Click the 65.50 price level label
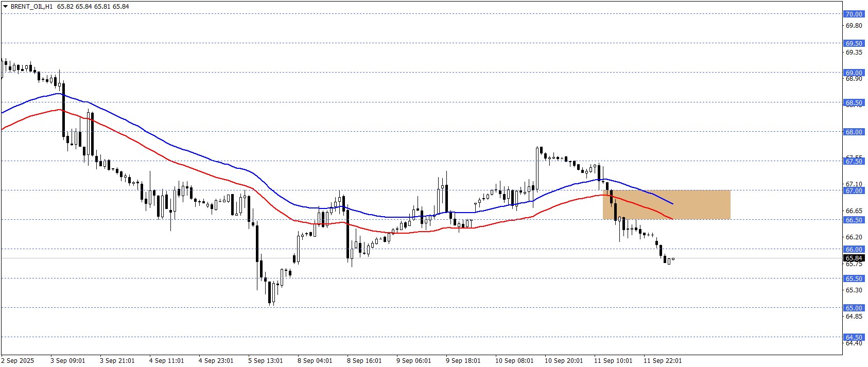Image resolution: width=868 pixels, height=367 pixels. (x=854, y=278)
